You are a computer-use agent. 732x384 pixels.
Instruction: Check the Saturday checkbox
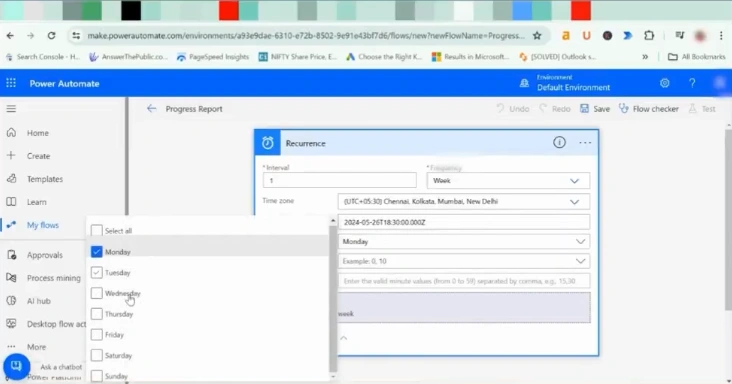pyautogui.click(x=96, y=355)
